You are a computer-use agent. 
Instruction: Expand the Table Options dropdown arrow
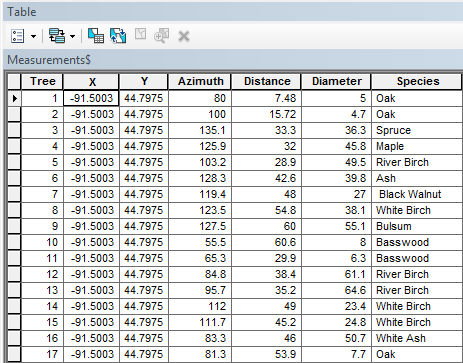tap(33, 36)
